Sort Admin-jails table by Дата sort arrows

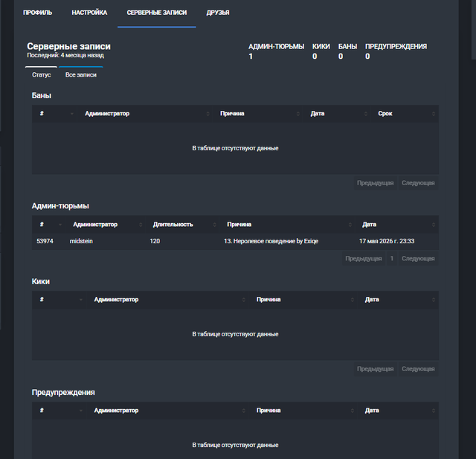pos(434,225)
